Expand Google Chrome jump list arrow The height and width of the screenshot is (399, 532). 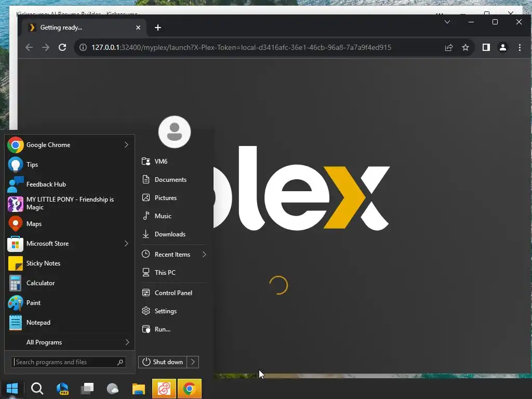(126, 145)
